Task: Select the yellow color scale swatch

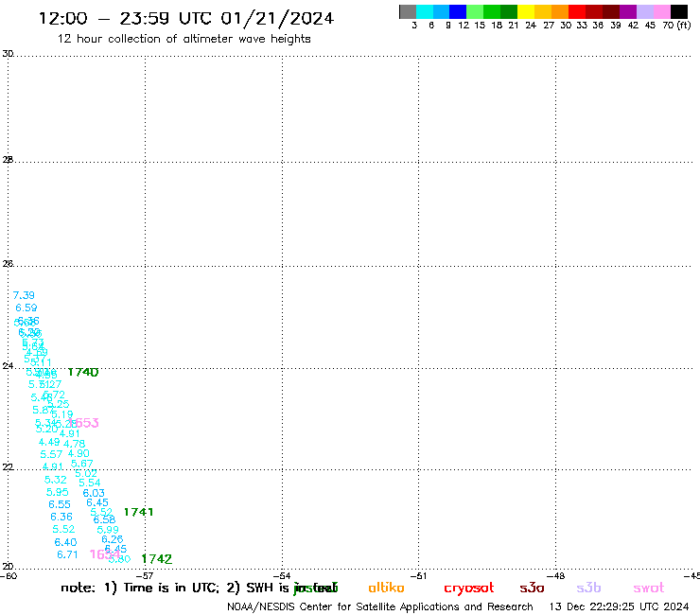Action: (526, 11)
